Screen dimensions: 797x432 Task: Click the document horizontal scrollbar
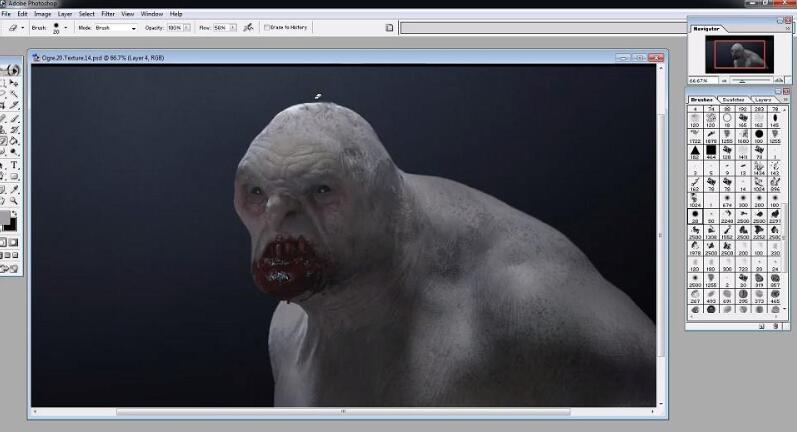click(343, 412)
